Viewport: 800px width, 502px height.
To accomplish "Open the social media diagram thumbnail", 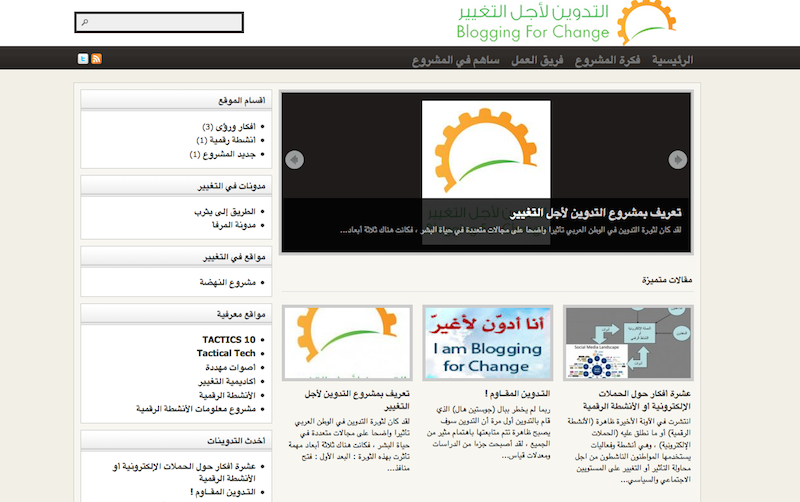I will [x=628, y=343].
